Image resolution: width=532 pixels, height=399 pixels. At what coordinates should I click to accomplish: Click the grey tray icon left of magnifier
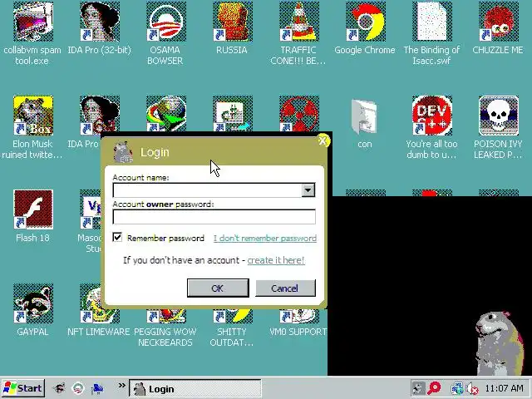(x=417, y=388)
